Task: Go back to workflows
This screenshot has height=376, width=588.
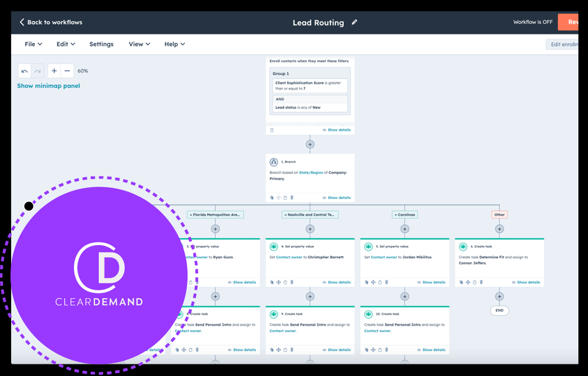Action: tap(50, 22)
